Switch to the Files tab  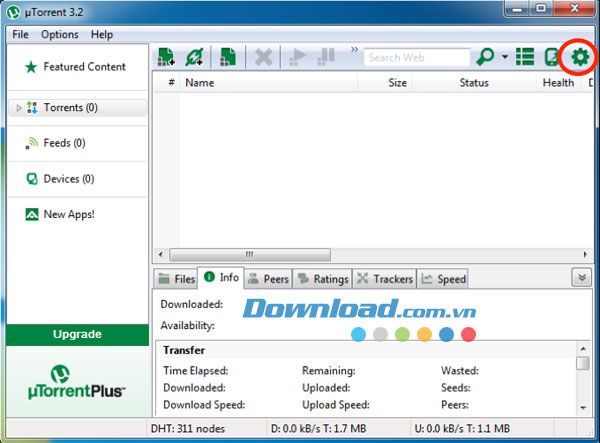pyautogui.click(x=176, y=279)
